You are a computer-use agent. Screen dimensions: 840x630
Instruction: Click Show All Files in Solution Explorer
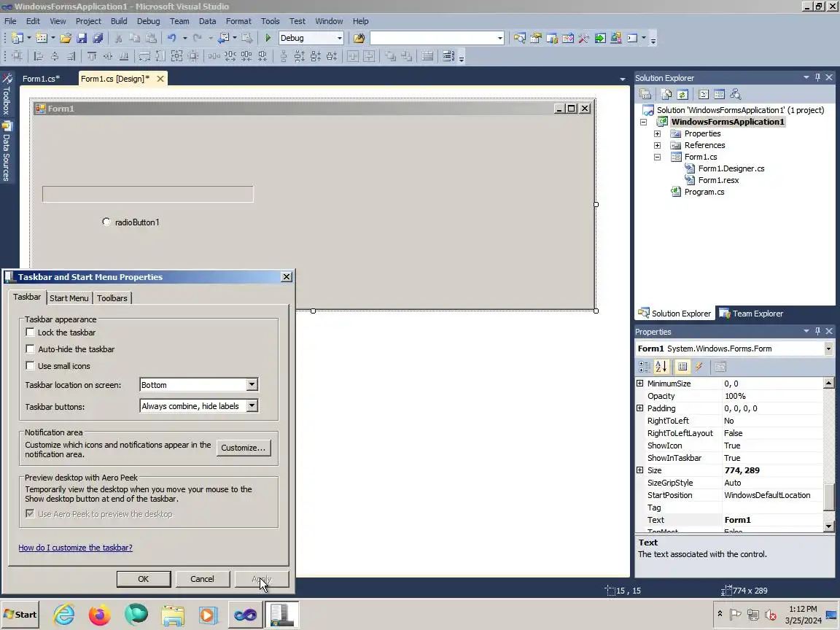tap(666, 95)
